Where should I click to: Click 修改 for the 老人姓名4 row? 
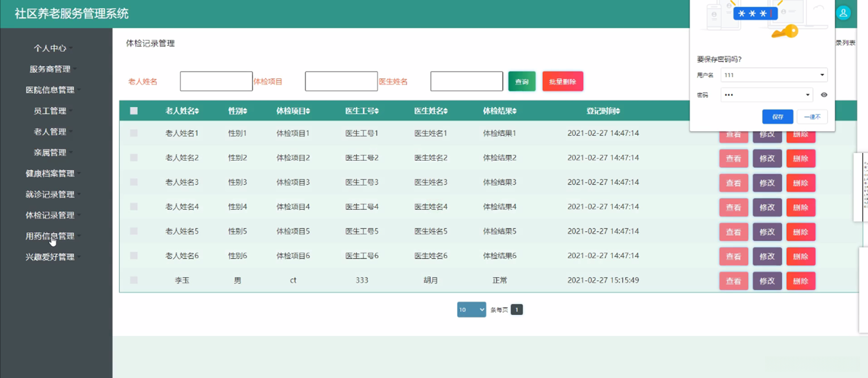(x=767, y=207)
